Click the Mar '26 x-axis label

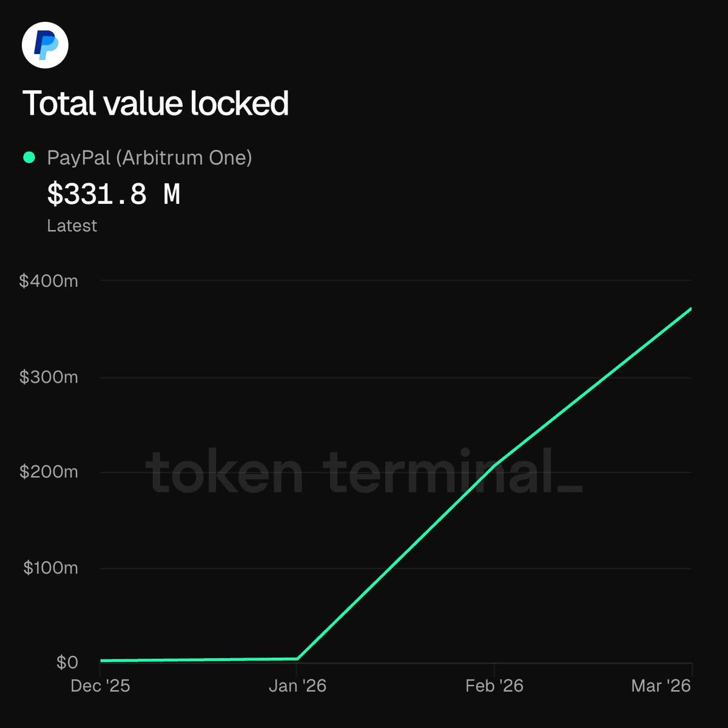(x=661, y=686)
